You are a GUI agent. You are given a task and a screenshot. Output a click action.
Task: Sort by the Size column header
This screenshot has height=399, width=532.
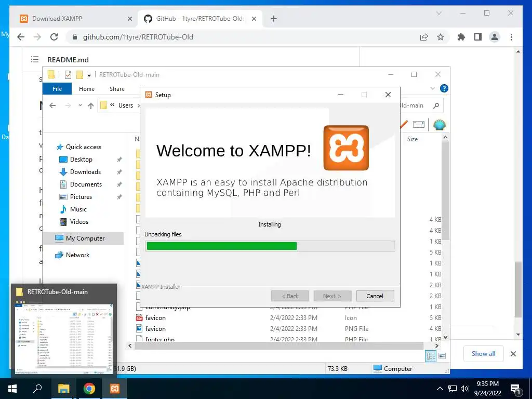pyautogui.click(x=413, y=139)
